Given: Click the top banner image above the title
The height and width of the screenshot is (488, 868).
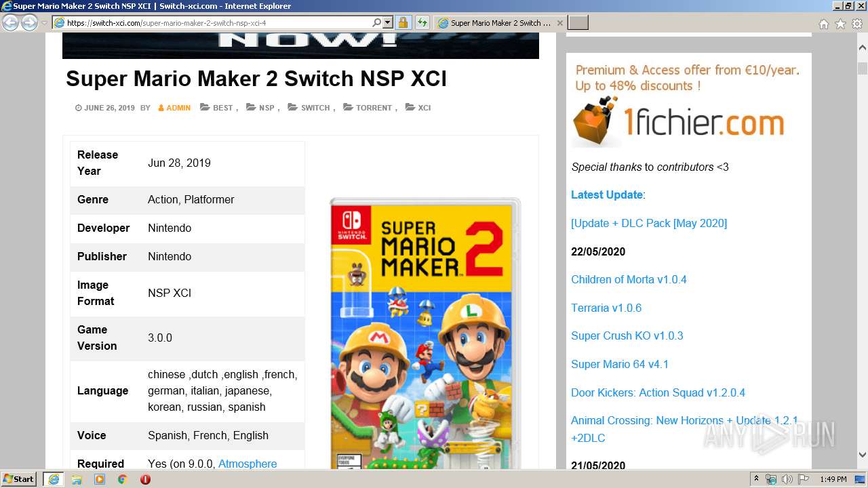Looking at the screenshot, I should 300,45.
